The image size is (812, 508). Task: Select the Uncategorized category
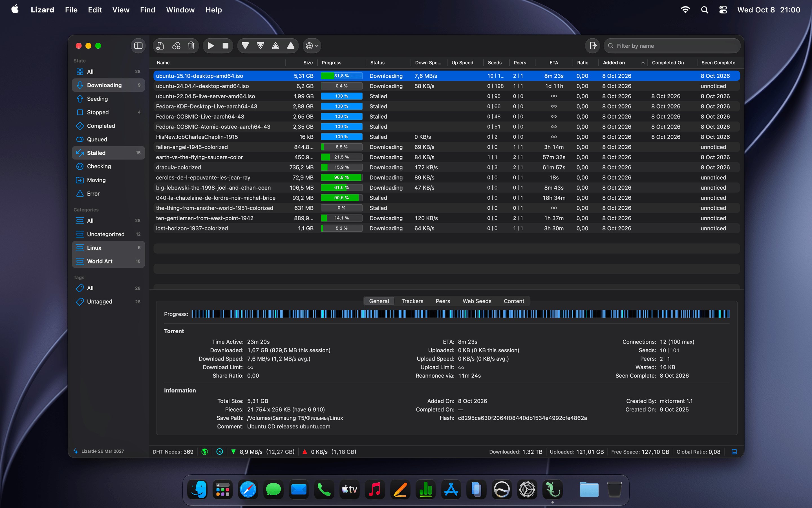pos(108,234)
